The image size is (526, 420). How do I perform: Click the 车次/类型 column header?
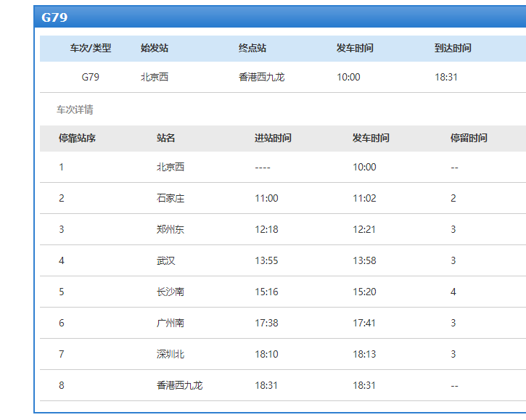[90, 48]
